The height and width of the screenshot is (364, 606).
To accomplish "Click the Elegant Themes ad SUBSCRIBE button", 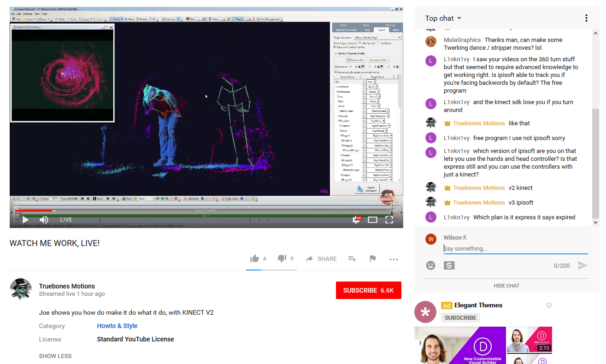I will pyautogui.click(x=460, y=317).
